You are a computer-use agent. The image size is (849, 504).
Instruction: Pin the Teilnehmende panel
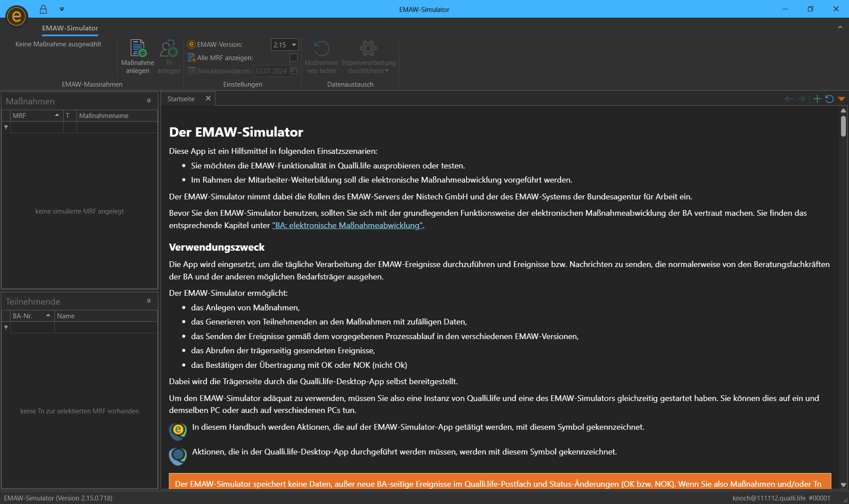[149, 302]
